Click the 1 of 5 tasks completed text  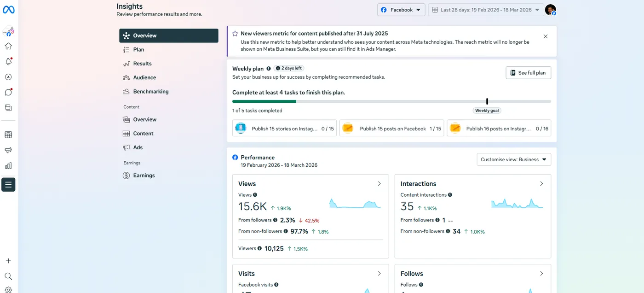click(x=257, y=111)
